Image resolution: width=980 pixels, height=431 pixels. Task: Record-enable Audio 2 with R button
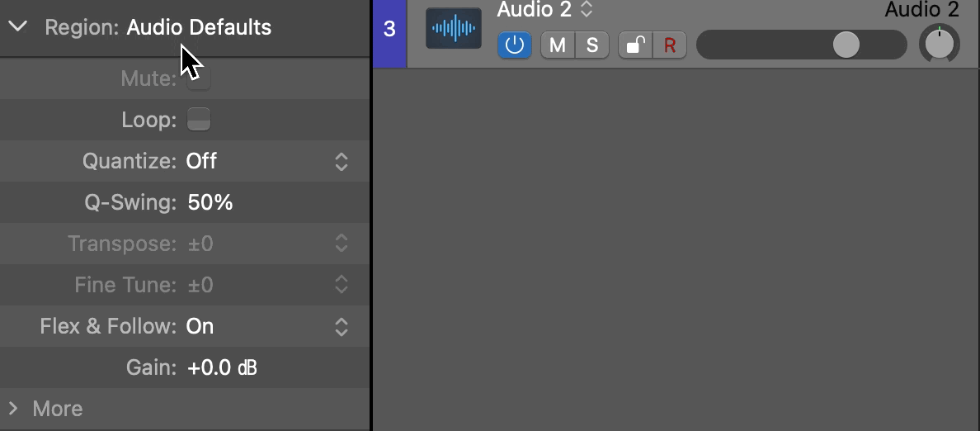669,45
